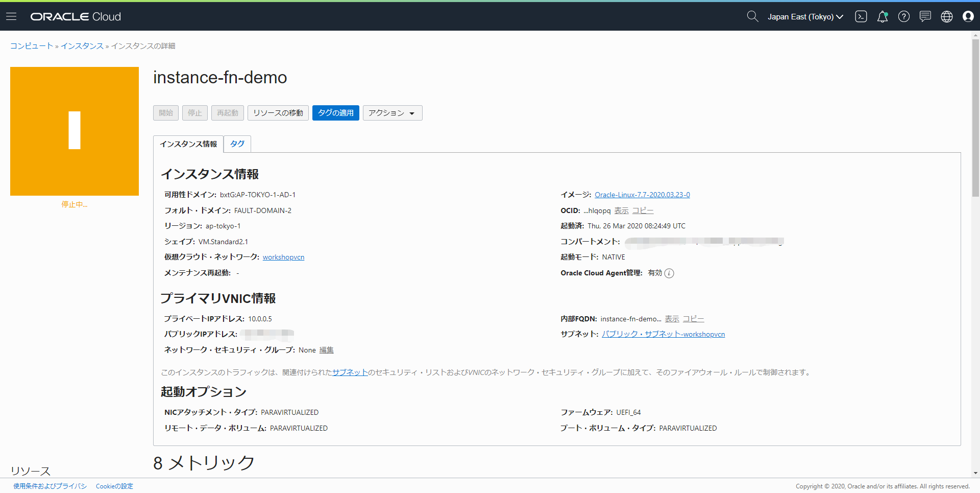Open the hamburger navigation menu
980x493 pixels.
tap(11, 17)
